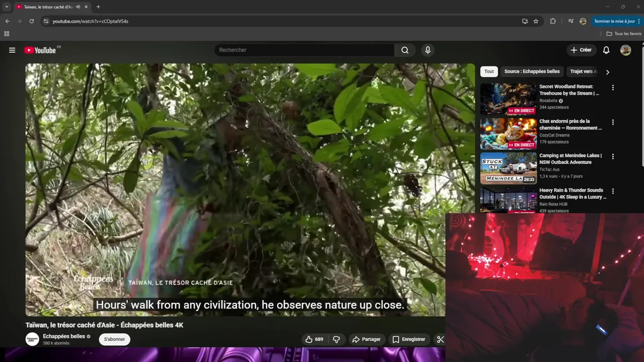This screenshot has height=362, width=644.
Task: Open a new browser tab
Action: pos(98,7)
